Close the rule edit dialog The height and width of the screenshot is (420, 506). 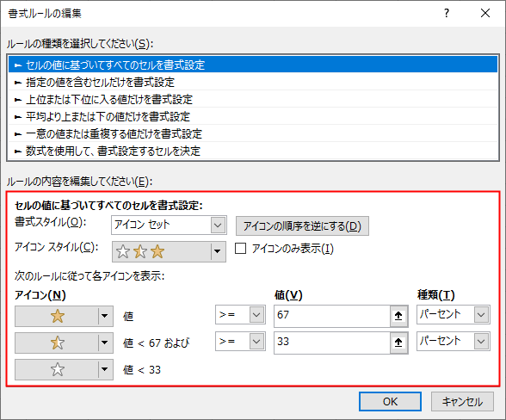click(485, 13)
